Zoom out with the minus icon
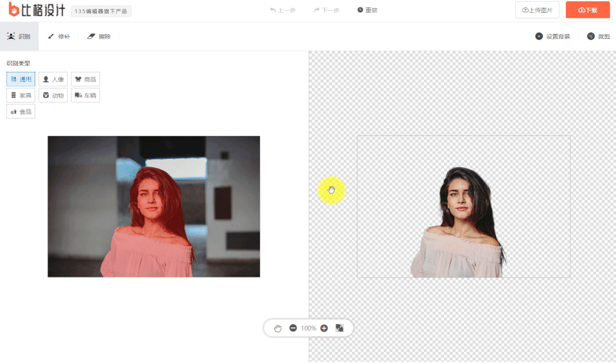The width and height of the screenshot is (616, 364). pyautogui.click(x=293, y=328)
